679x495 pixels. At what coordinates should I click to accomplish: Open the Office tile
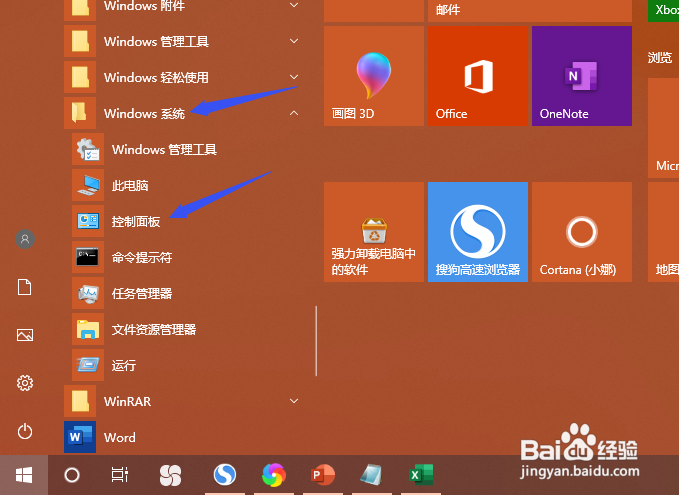coord(478,76)
